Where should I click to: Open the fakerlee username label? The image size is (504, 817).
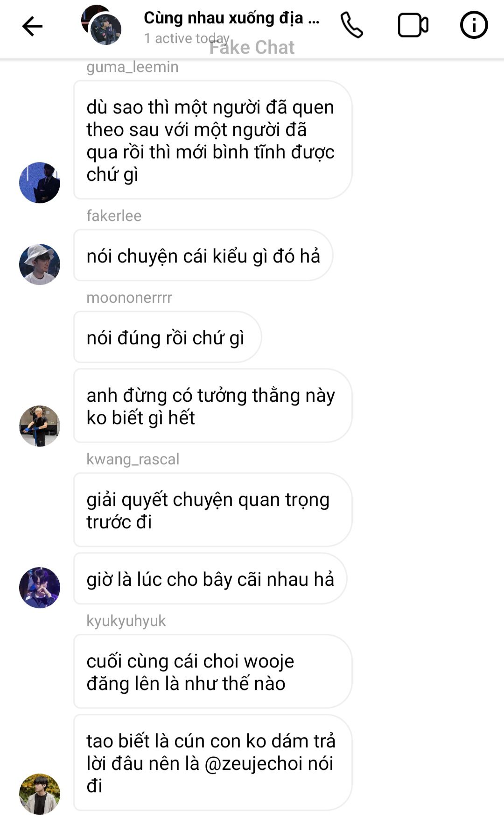point(114,216)
